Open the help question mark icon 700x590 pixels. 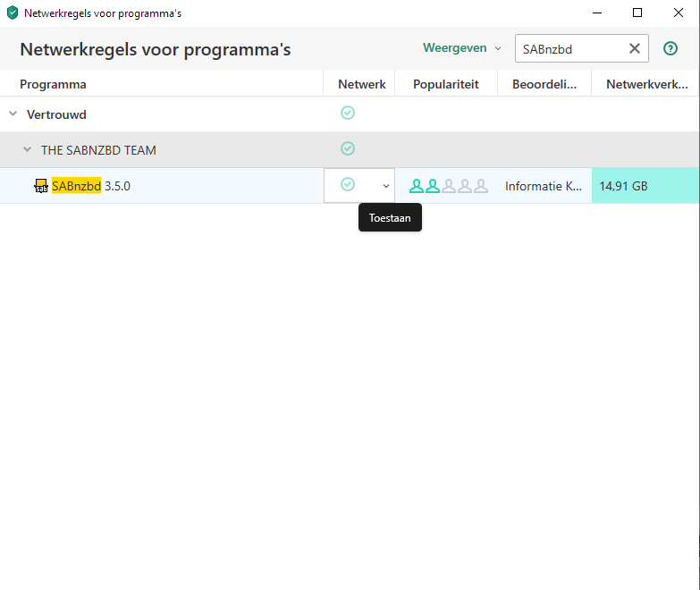point(670,48)
